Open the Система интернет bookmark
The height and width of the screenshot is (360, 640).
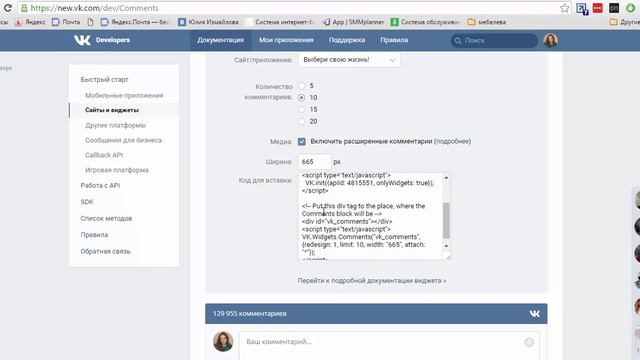coord(280,22)
